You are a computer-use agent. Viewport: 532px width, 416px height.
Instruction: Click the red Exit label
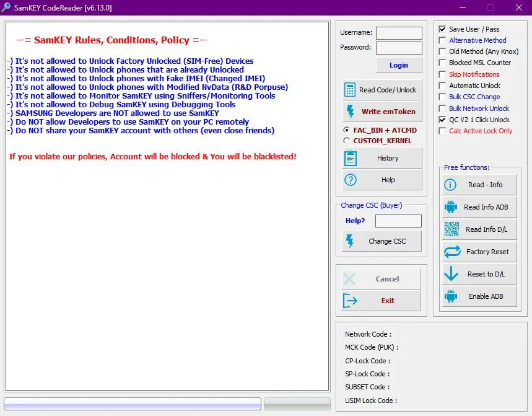coord(388,301)
